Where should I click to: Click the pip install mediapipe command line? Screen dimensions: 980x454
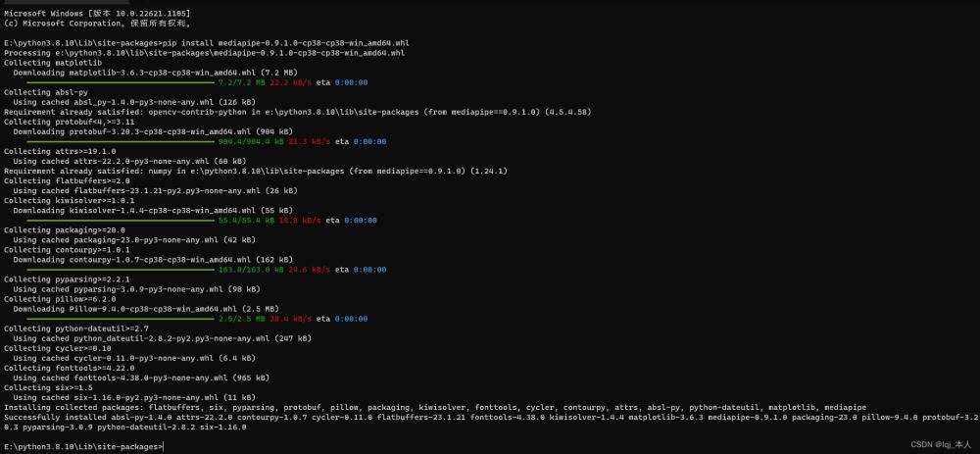(206, 43)
